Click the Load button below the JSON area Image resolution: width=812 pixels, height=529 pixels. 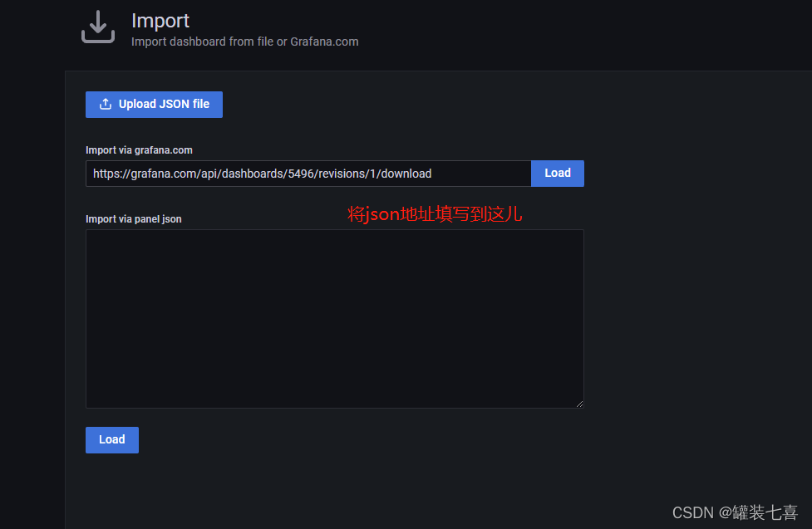[112, 440]
